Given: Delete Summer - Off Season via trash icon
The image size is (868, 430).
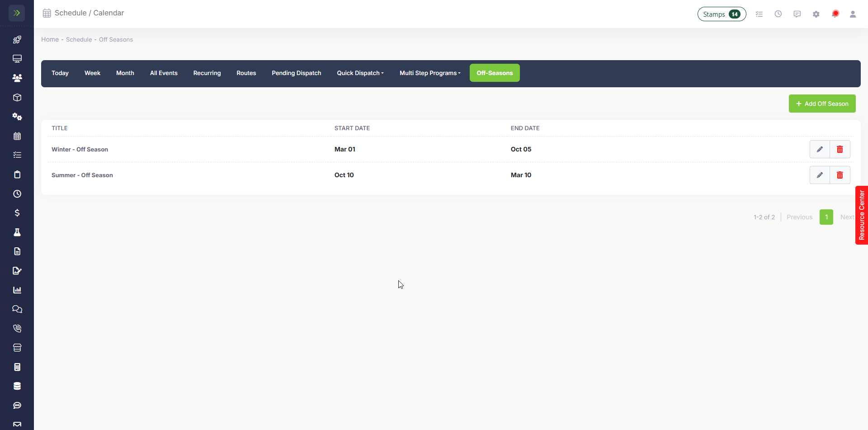Looking at the screenshot, I should pos(840,175).
